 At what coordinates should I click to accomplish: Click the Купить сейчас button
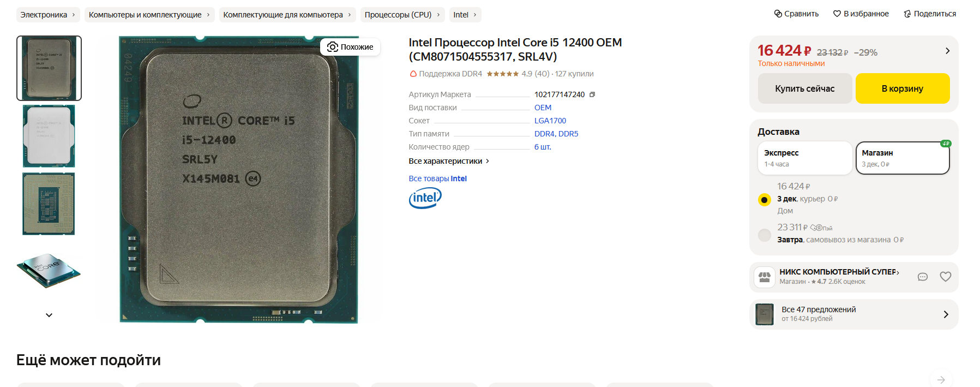point(805,88)
